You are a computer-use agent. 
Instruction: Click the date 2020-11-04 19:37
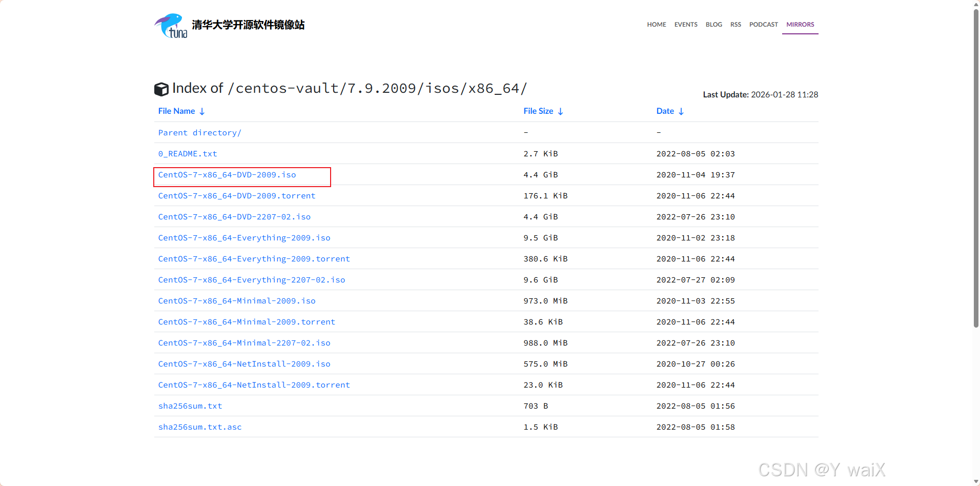coord(696,175)
